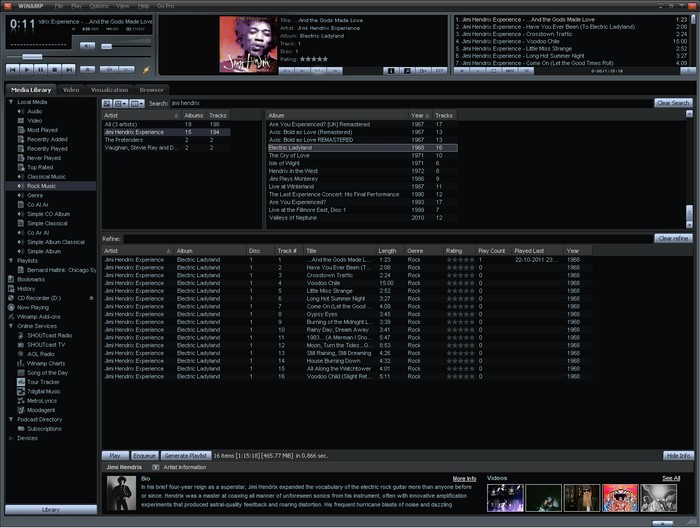The image size is (700, 528).
Task: Open the More Info link in Bio
Action: (x=464, y=478)
